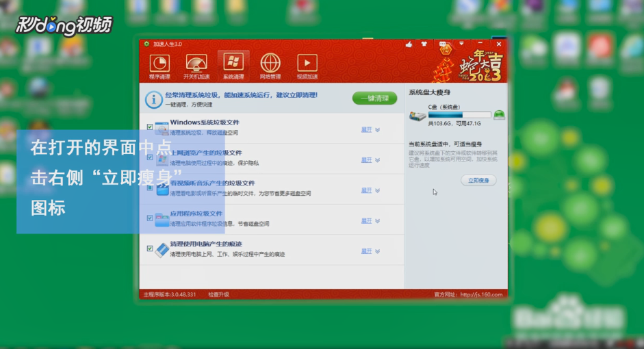Click the C盘 system drive icon
The height and width of the screenshot is (349, 644).
pyautogui.click(x=417, y=116)
